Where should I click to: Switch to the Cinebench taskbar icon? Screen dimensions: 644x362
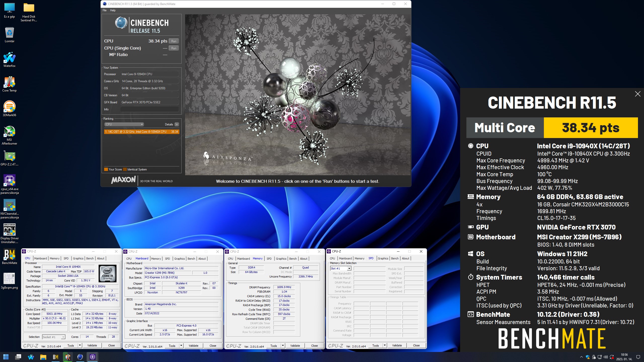pos(80,357)
